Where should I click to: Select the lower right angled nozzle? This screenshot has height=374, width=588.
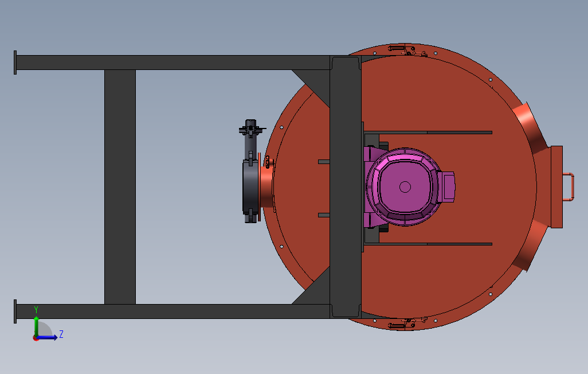[x=531, y=246]
